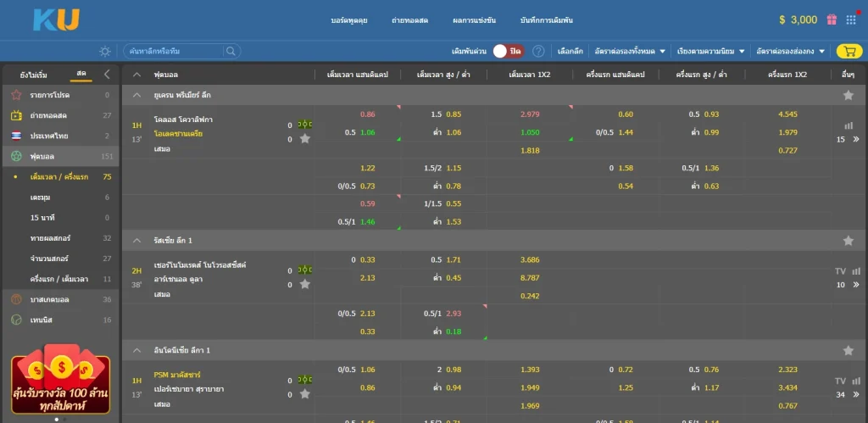
Task: Open statistics chart for Kolos match
Action: (x=849, y=125)
